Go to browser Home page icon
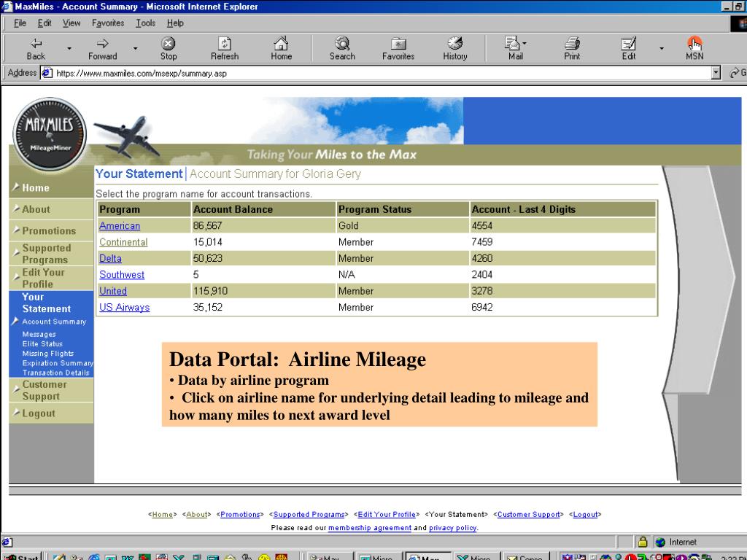This screenshot has height=560, width=747. click(x=281, y=49)
